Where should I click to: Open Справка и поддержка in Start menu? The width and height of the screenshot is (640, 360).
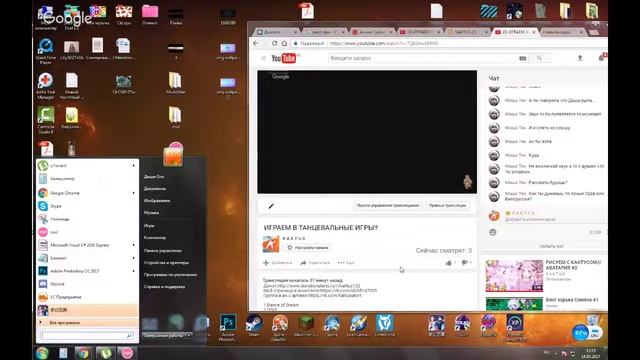point(164,287)
